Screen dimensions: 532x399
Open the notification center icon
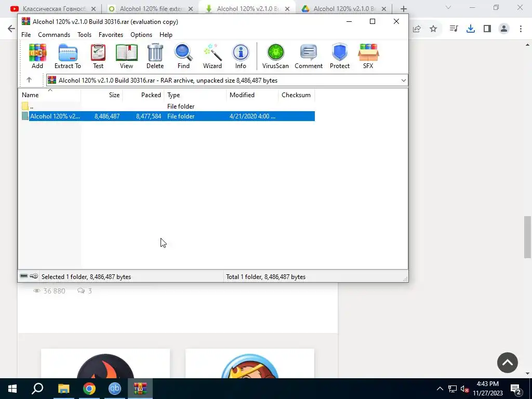[x=516, y=389]
